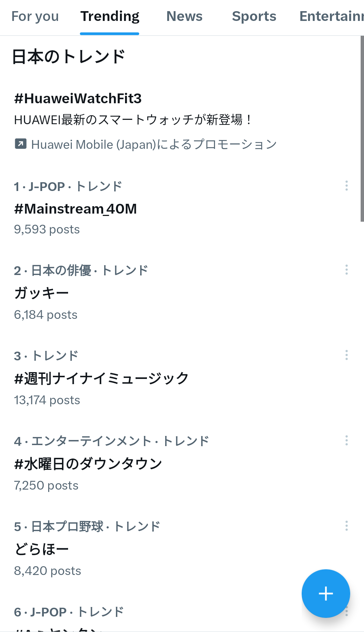This screenshot has width=364, height=632.
Task: Click the vertical scrollbar thumb
Action: click(x=362, y=129)
